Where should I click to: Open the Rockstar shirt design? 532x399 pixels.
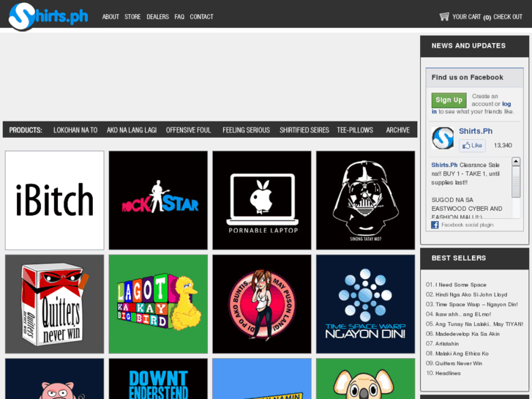click(158, 201)
